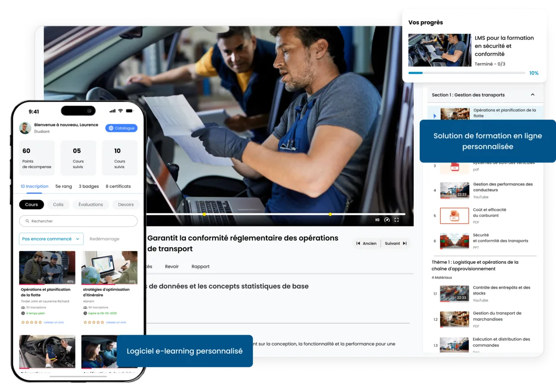
Task: Open playback speed dial icon in video player
Action: 387,220
